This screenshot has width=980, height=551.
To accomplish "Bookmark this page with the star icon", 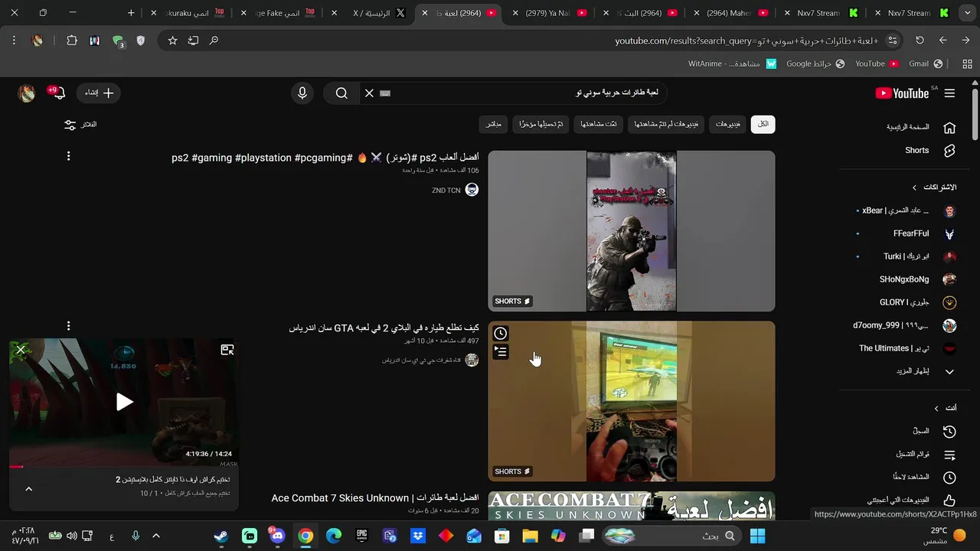I will [x=172, y=41].
